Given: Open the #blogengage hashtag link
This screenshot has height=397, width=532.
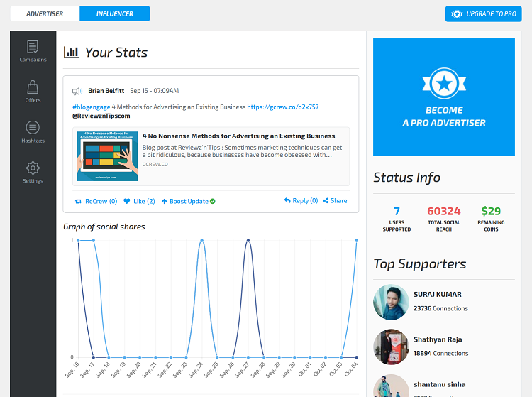Looking at the screenshot, I should point(92,107).
